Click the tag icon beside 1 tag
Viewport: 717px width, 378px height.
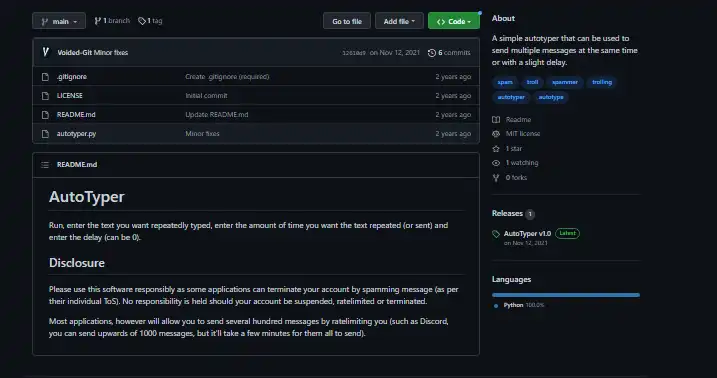coord(142,21)
